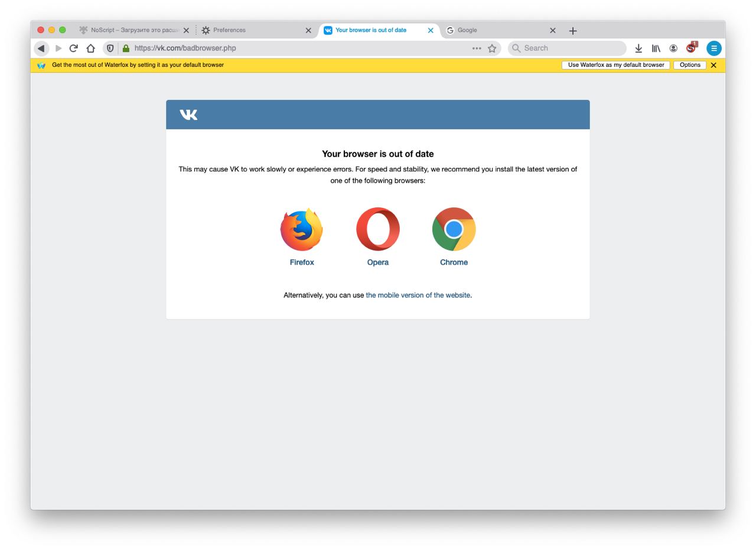The height and width of the screenshot is (550, 756).
Task: Close the Google tab
Action: pos(553,30)
